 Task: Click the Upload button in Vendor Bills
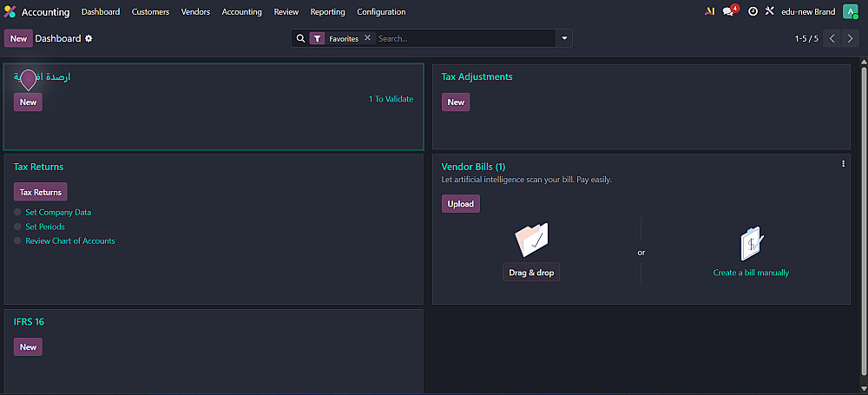(461, 203)
